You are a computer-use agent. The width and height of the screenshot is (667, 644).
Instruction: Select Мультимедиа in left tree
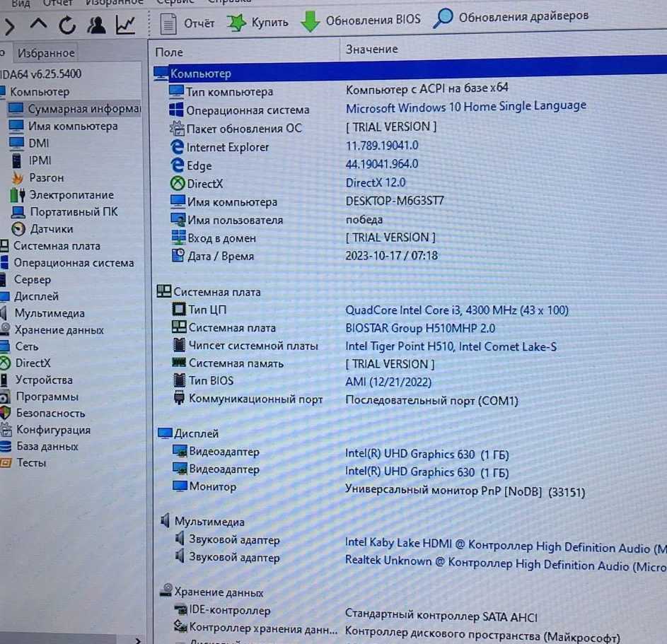[x=42, y=313]
